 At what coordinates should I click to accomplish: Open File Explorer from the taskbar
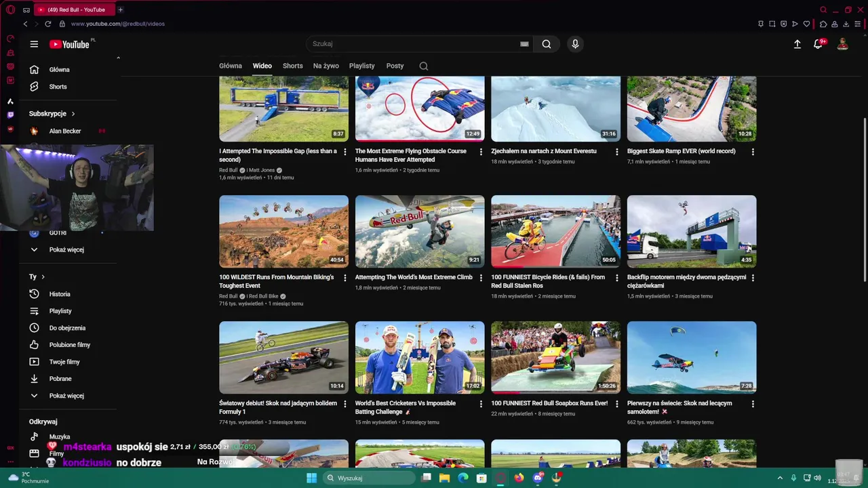(x=444, y=478)
